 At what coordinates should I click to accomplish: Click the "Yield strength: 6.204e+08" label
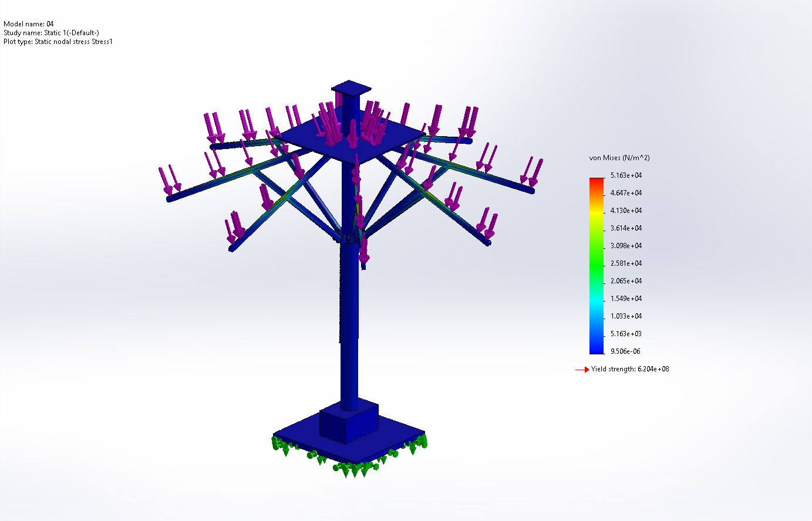coord(630,369)
